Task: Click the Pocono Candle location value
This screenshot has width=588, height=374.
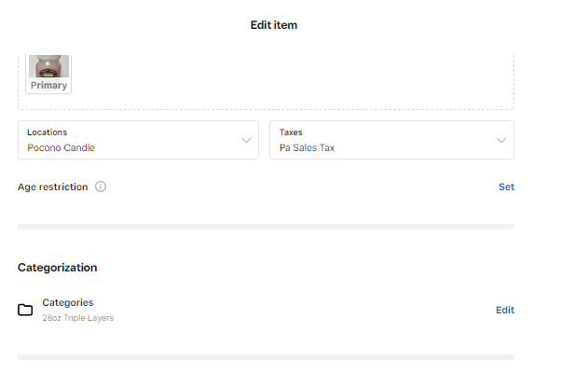Action: click(61, 147)
